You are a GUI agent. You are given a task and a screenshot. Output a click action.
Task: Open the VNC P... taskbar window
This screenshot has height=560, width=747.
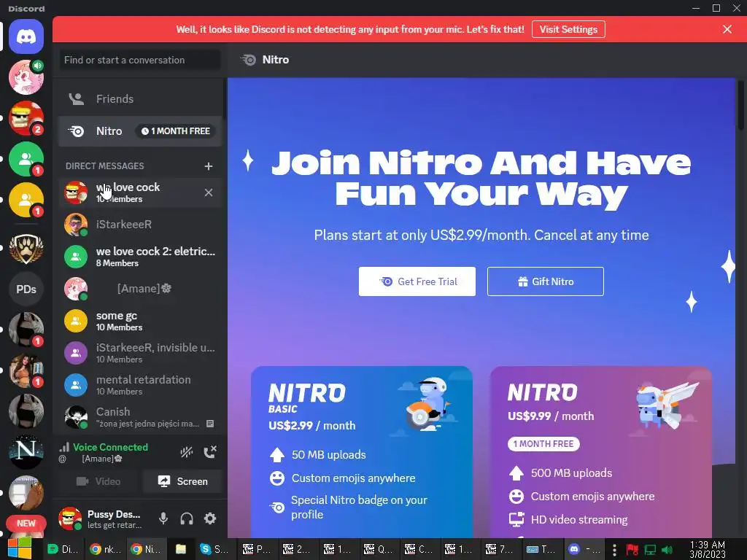(256, 549)
